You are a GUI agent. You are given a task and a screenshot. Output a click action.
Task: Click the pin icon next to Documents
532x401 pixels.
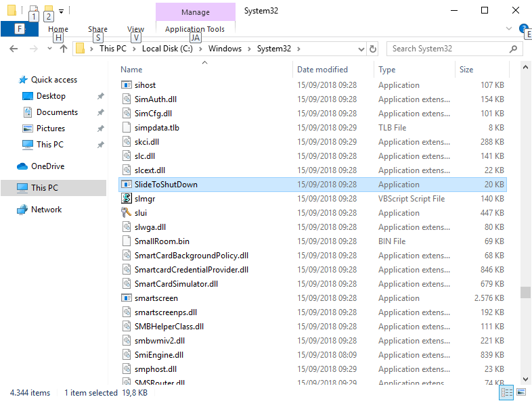(100, 112)
